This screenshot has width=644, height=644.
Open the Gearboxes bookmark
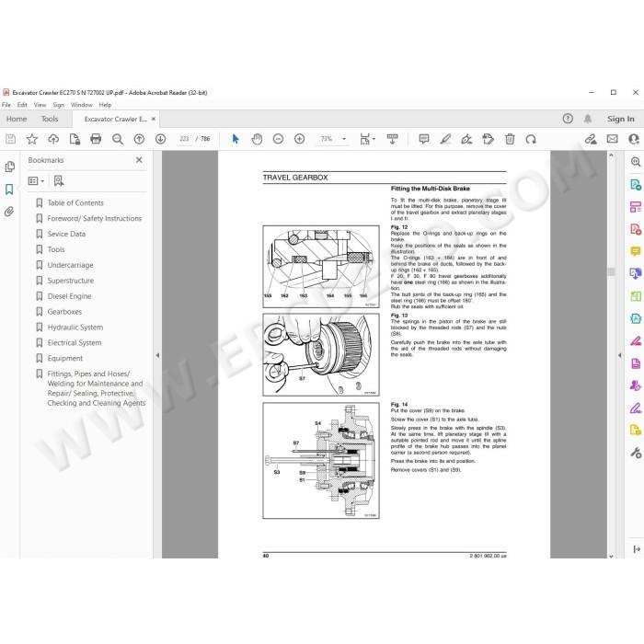coord(64,312)
